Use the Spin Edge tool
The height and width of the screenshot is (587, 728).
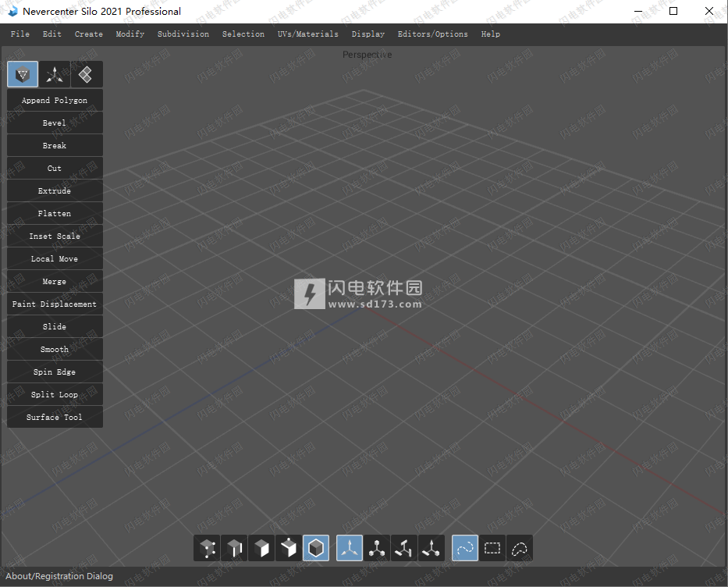(x=55, y=372)
